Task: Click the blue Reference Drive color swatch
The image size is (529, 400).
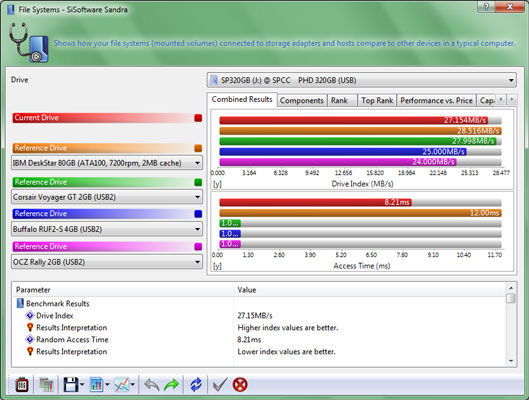Action: [x=198, y=213]
